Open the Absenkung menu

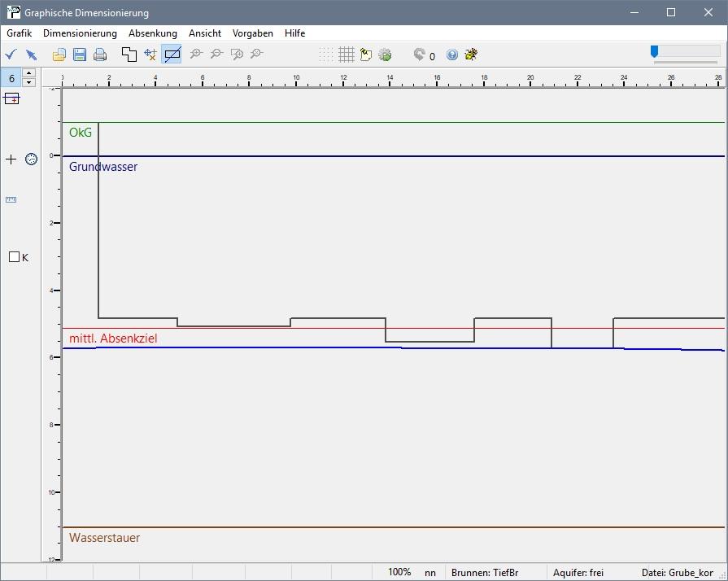[152, 33]
